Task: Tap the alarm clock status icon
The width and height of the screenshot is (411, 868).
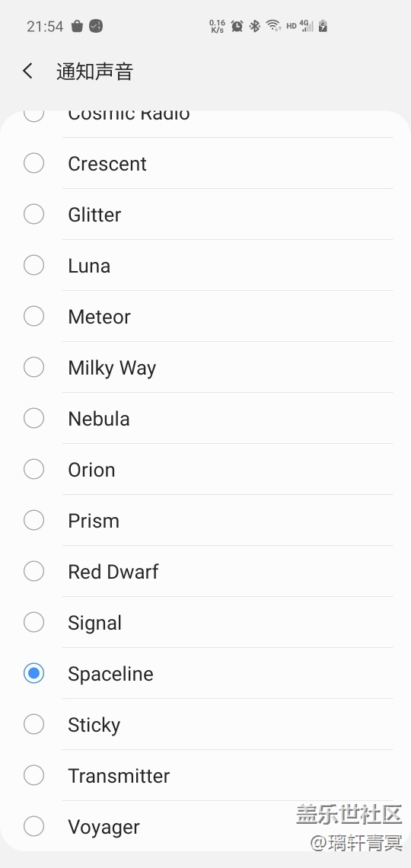Action: [x=237, y=25]
